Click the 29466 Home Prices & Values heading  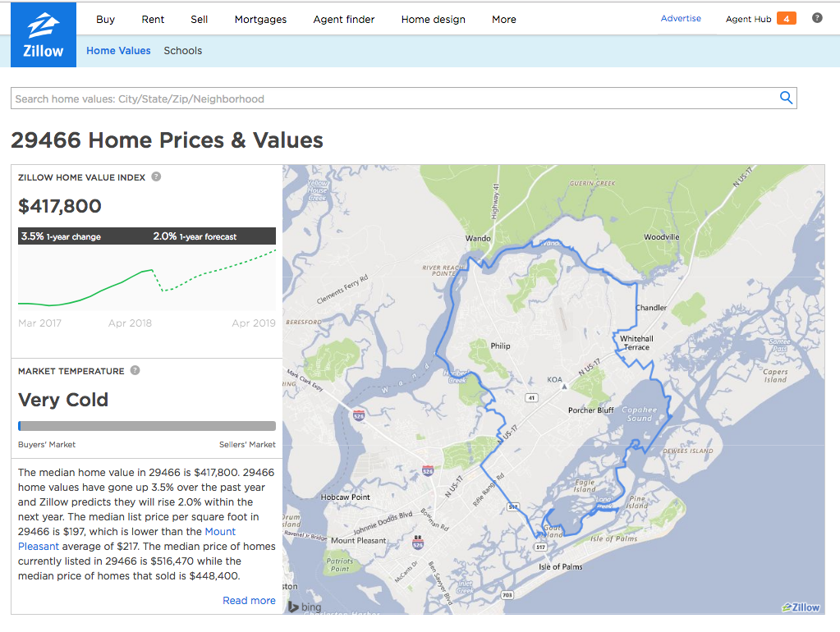tap(168, 140)
